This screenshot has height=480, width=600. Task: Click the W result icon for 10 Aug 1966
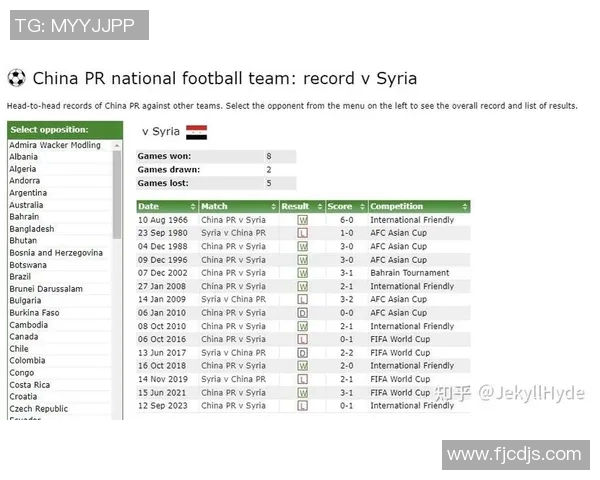(303, 220)
